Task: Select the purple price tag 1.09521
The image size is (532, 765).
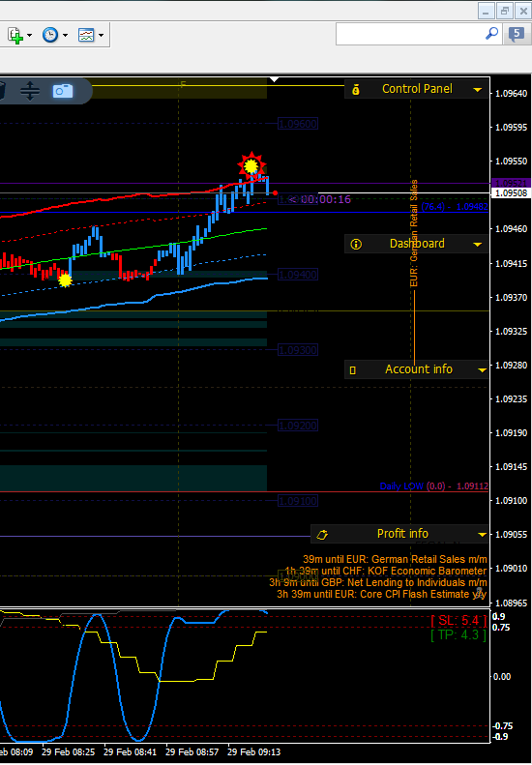Action: (x=511, y=184)
